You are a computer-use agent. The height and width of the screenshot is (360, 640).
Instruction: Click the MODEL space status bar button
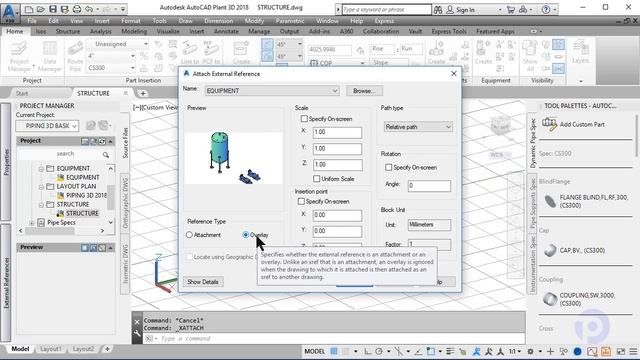pyautogui.click(x=314, y=351)
